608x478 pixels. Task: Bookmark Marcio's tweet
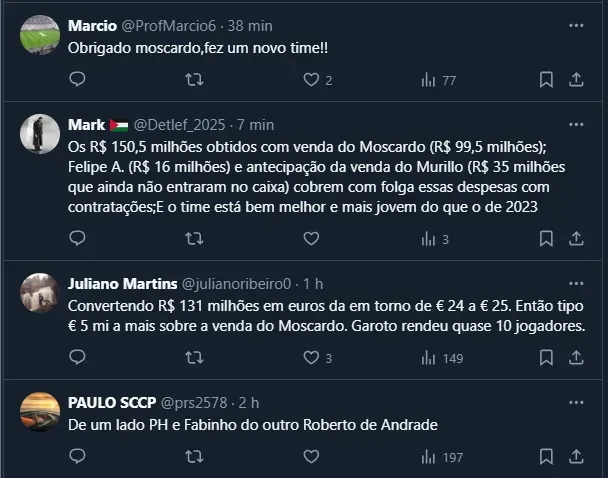click(546, 79)
